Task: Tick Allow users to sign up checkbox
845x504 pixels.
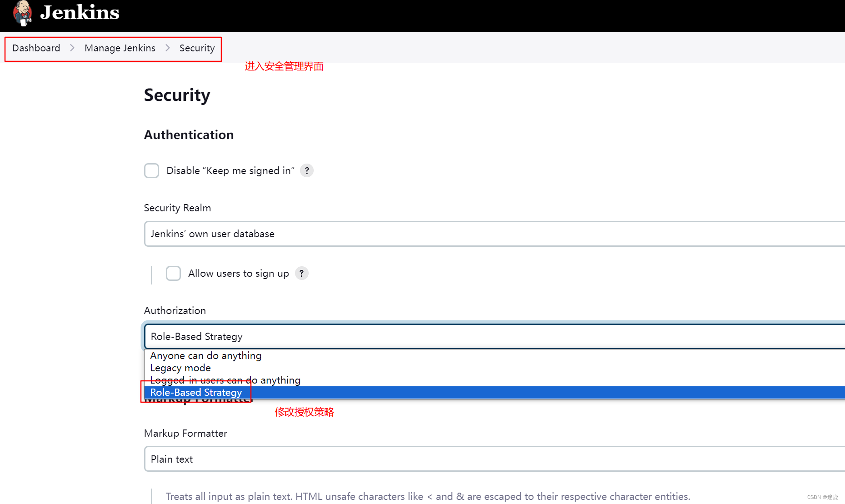Action: (173, 274)
